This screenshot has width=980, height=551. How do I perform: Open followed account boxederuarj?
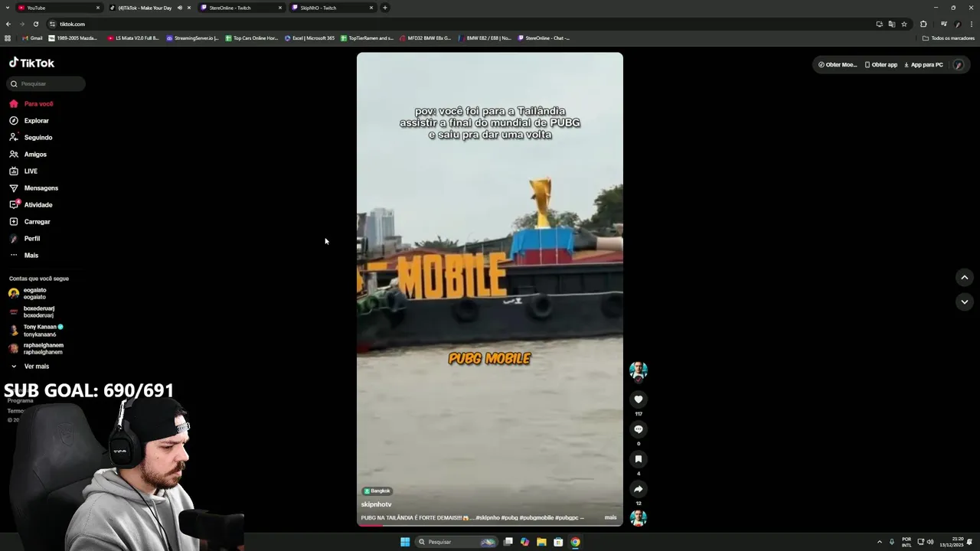(x=31, y=312)
